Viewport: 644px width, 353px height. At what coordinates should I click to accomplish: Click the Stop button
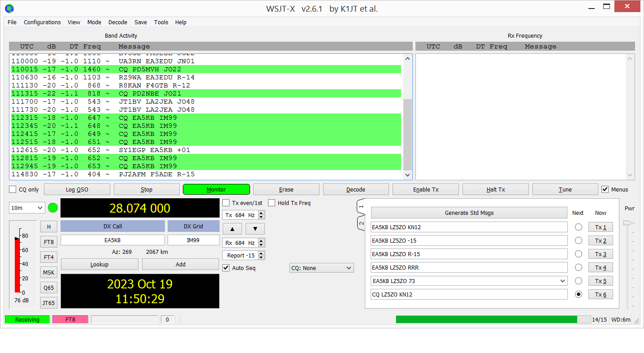147,190
